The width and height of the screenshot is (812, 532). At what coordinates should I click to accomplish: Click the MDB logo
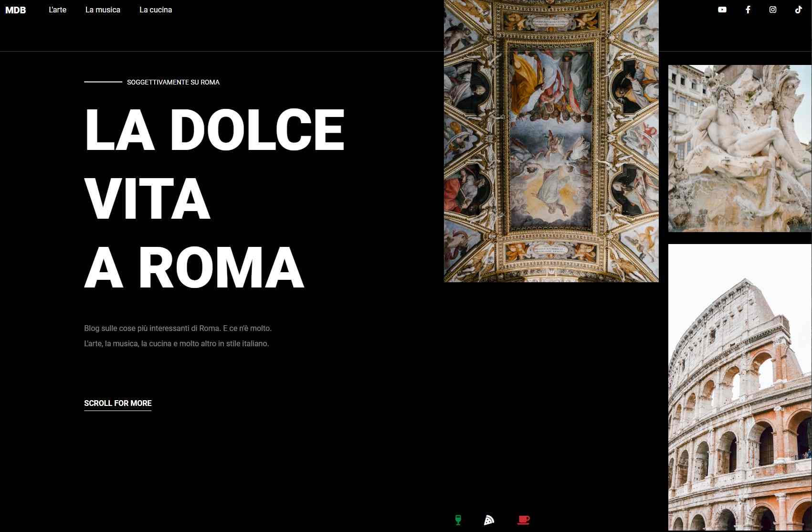click(16, 10)
